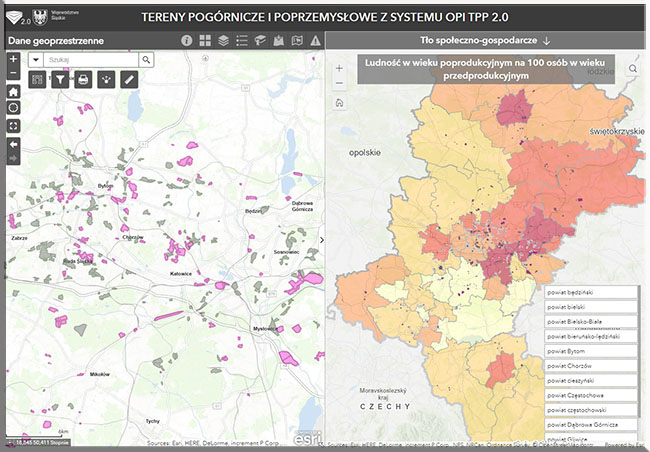Click the warning triangle icon in header

click(315, 41)
